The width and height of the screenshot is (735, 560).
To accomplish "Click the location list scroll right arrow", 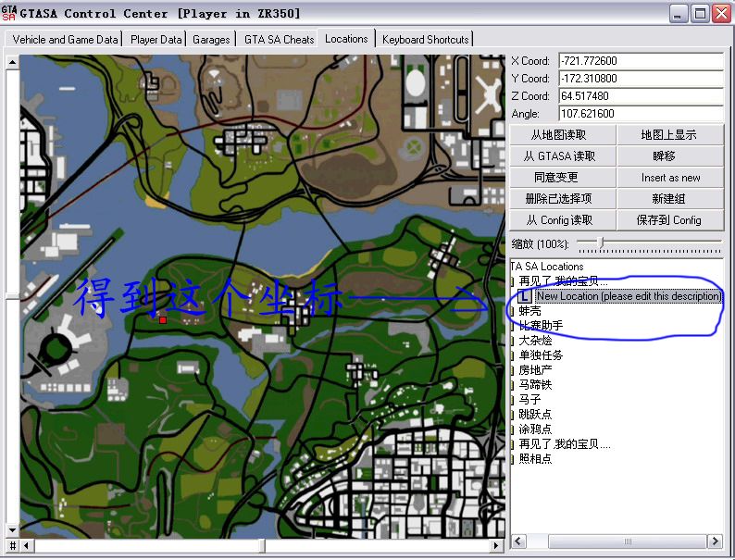I will pos(716,541).
